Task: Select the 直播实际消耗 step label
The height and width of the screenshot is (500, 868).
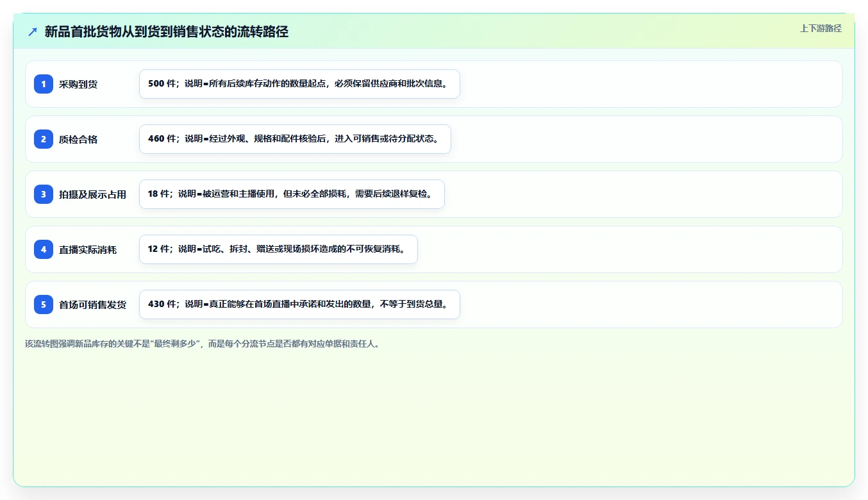Action: [x=88, y=249]
